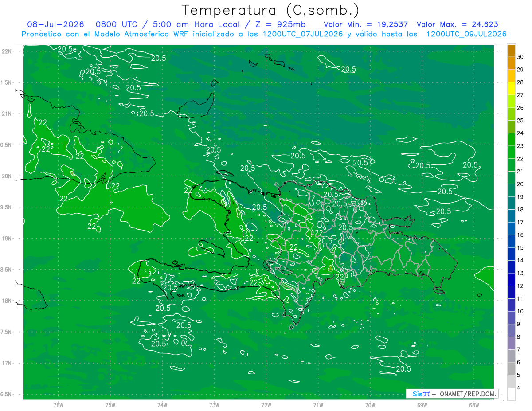Viewport: 532px width, 411px height.
Task: Pick the teal legend band between 18 and 19
Action: [511, 204]
